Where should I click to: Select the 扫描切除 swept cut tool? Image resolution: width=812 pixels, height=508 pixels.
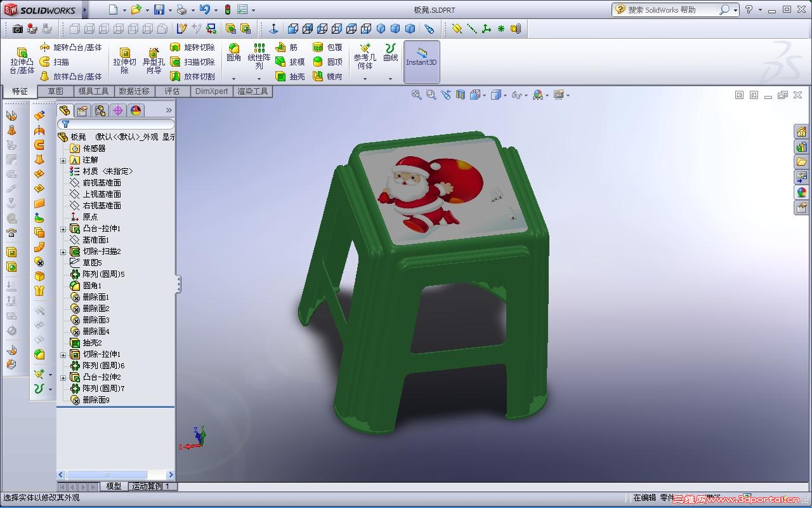click(x=193, y=62)
